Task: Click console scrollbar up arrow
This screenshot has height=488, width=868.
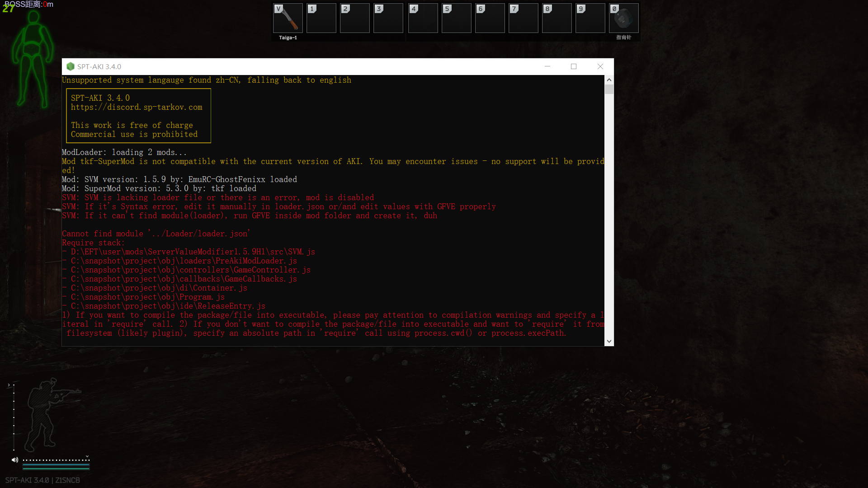Action: (x=609, y=80)
